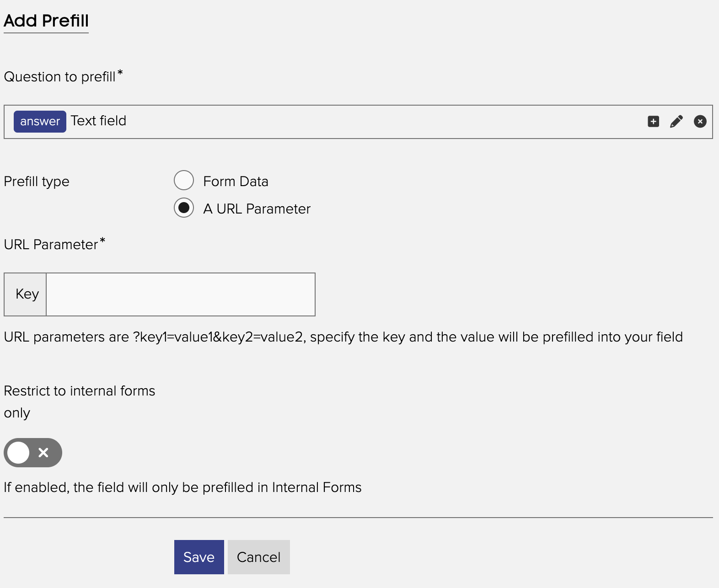Screen dimensions: 719x588
Task: Cancel adding the prefill
Action: 258,557
